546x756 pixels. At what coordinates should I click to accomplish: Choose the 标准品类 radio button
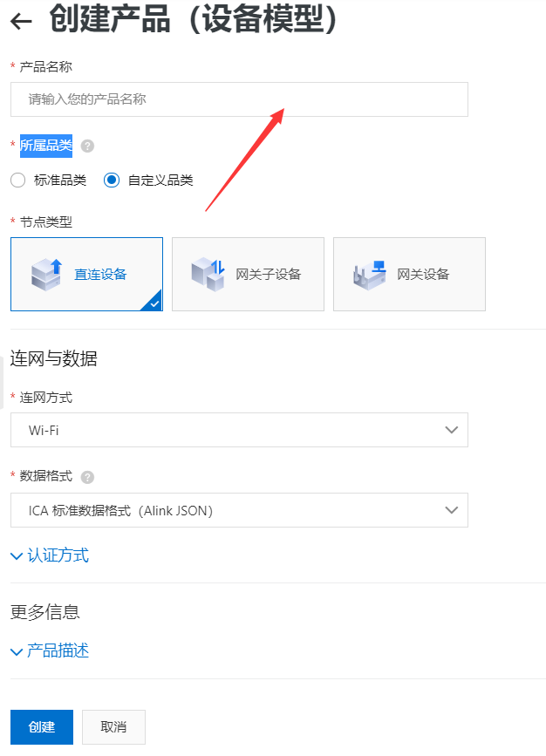click(x=17, y=180)
